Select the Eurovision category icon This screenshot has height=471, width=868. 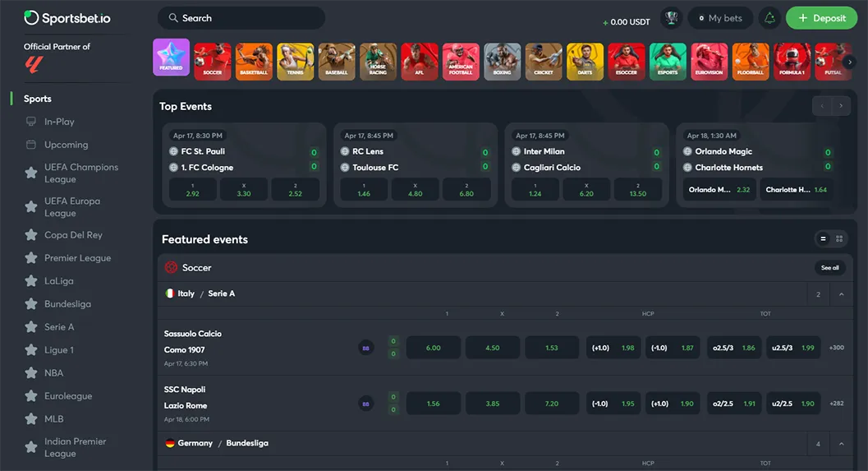pos(710,62)
